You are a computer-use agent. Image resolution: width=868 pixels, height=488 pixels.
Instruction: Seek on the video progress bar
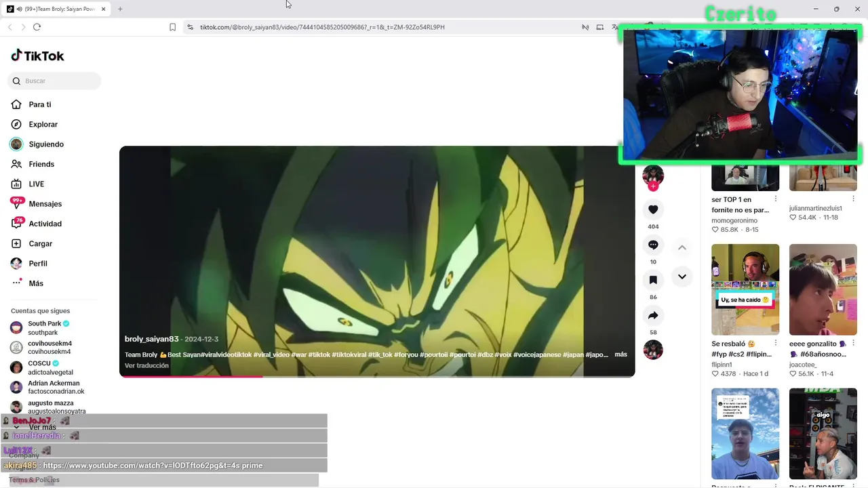[377, 376]
